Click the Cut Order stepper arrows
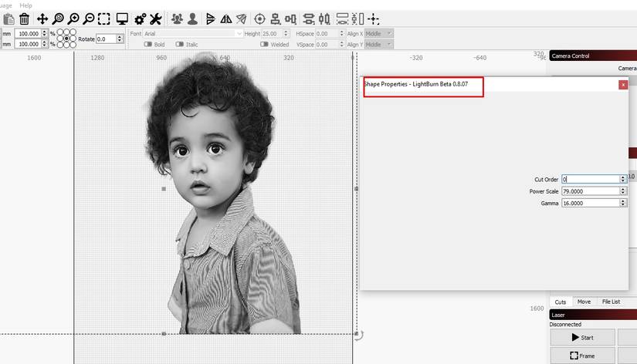637x364 pixels. 623,179
